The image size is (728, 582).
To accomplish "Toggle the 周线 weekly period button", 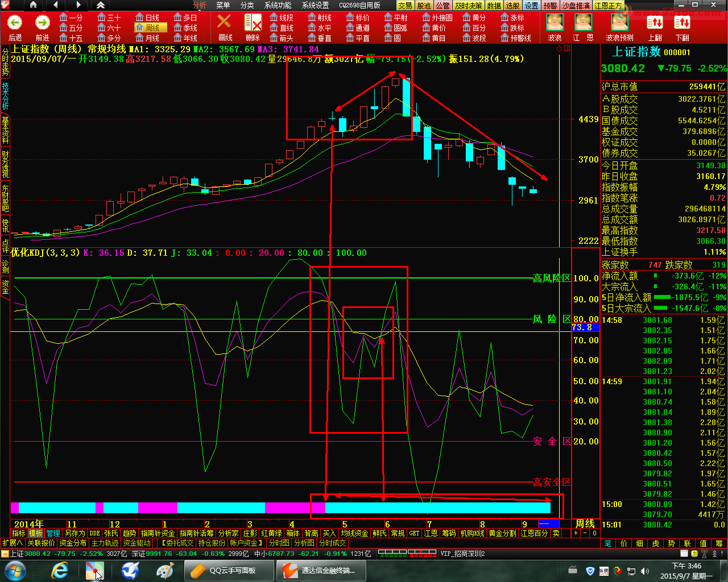I will pyautogui.click(x=151, y=28).
